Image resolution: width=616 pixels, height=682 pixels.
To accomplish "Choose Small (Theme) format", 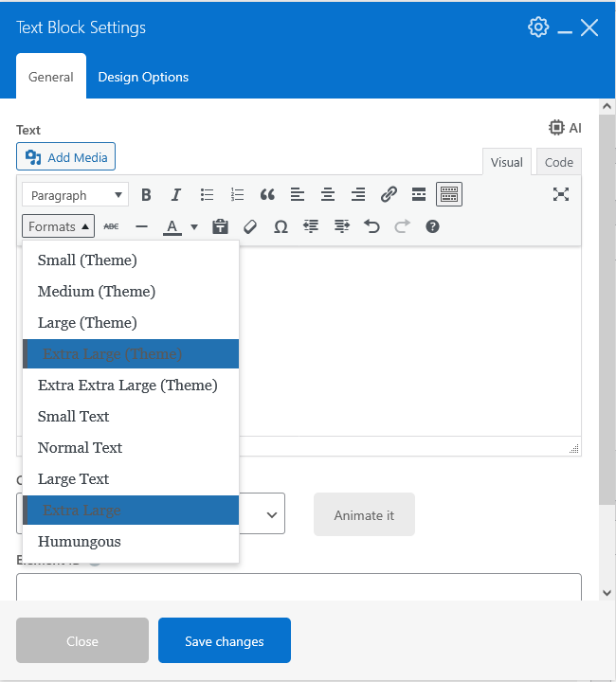I will click(x=131, y=260).
